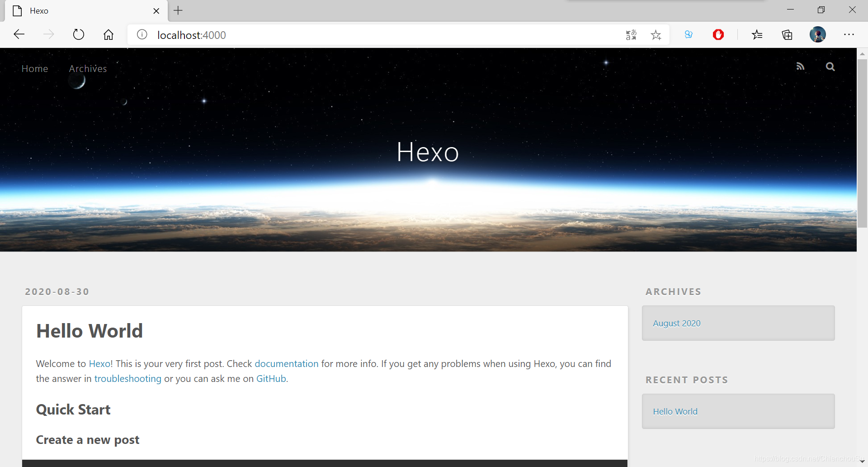Add this page to favorites
This screenshot has height=467, width=868.
click(656, 35)
